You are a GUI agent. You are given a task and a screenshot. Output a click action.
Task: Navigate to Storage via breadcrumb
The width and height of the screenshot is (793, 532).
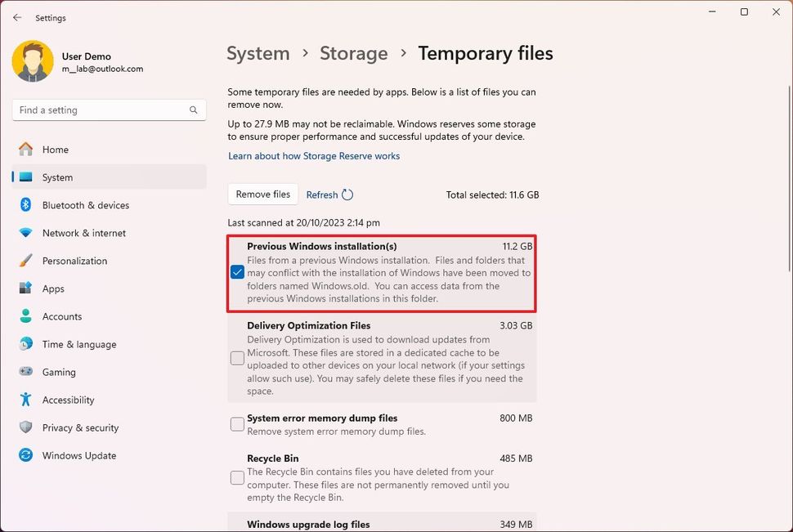353,53
